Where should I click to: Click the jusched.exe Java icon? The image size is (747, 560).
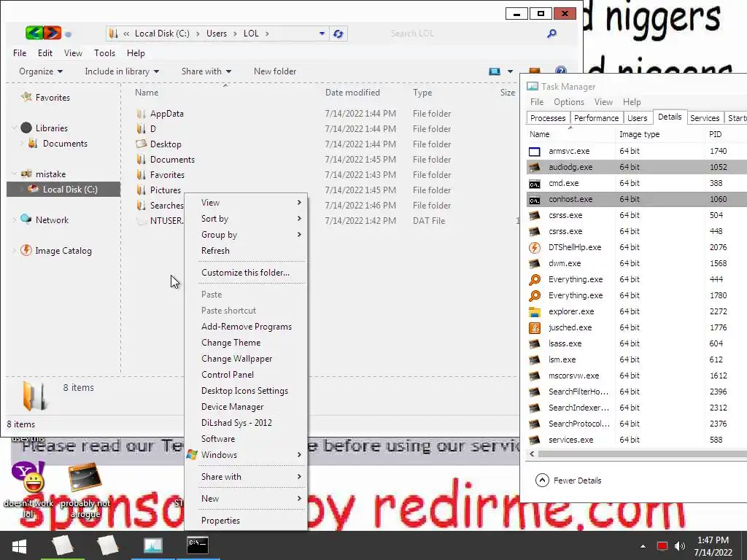[x=535, y=327]
